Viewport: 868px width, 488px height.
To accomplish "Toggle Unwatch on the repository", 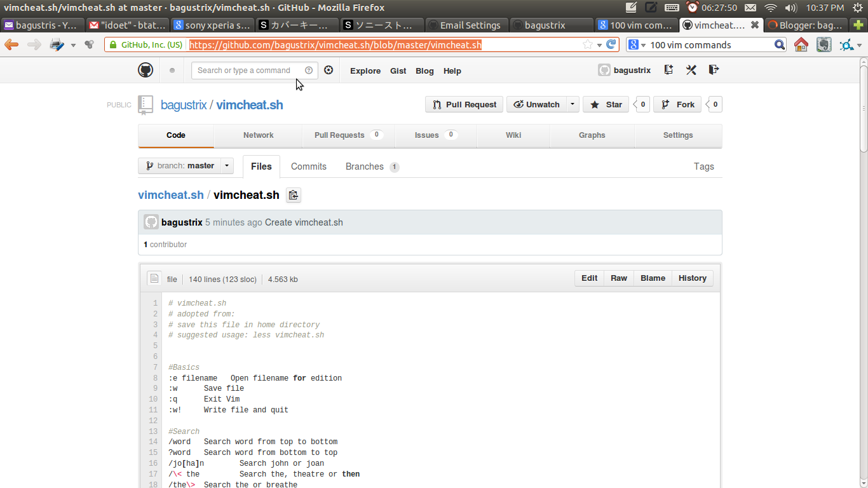I will pos(536,105).
